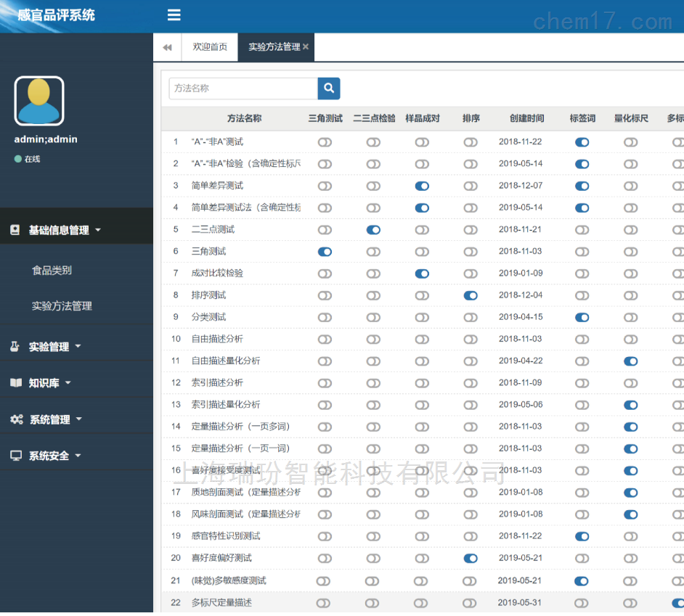The width and height of the screenshot is (684, 616).
Task: Click the gears icon beside 系统管理
Action: pyautogui.click(x=16, y=419)
